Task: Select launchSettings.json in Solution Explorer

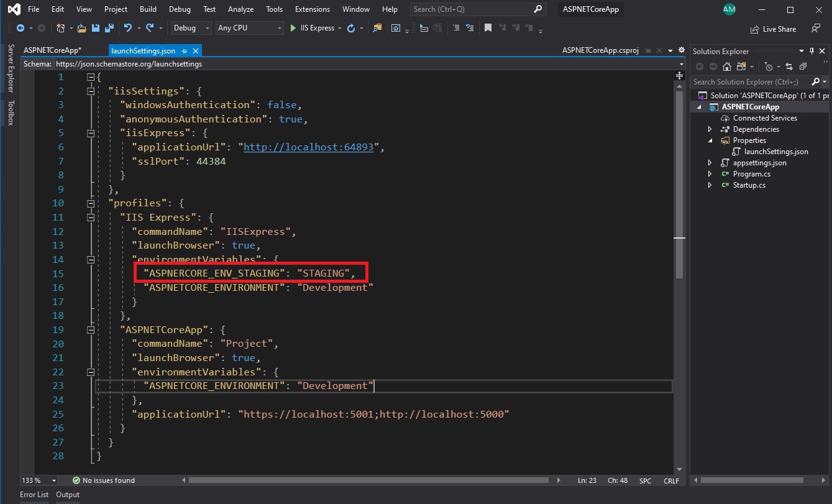Action: (x=777, y=152)
